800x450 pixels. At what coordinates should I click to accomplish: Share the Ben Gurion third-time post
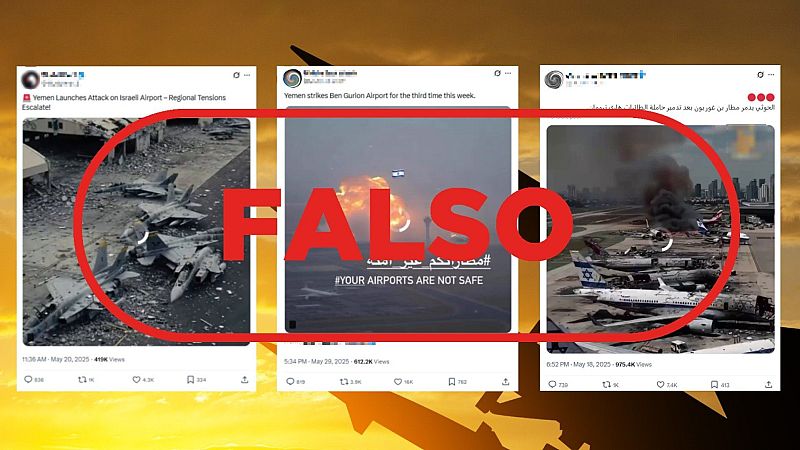coord(506,382)
